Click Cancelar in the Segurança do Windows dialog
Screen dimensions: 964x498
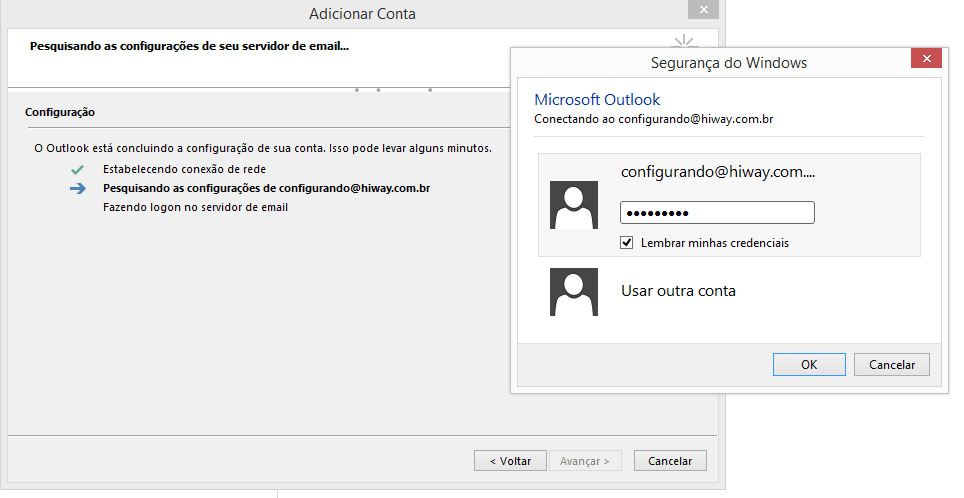click(x=891, y=365)
